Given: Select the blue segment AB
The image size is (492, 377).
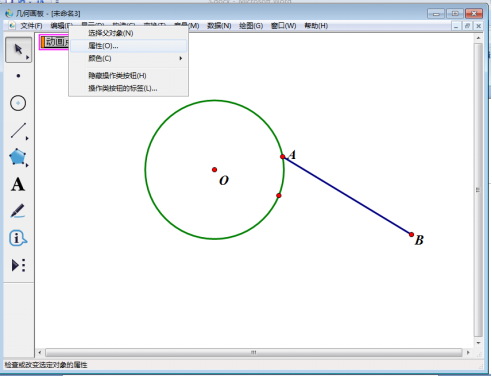Looking at the screenshot, I should point(347,196).
